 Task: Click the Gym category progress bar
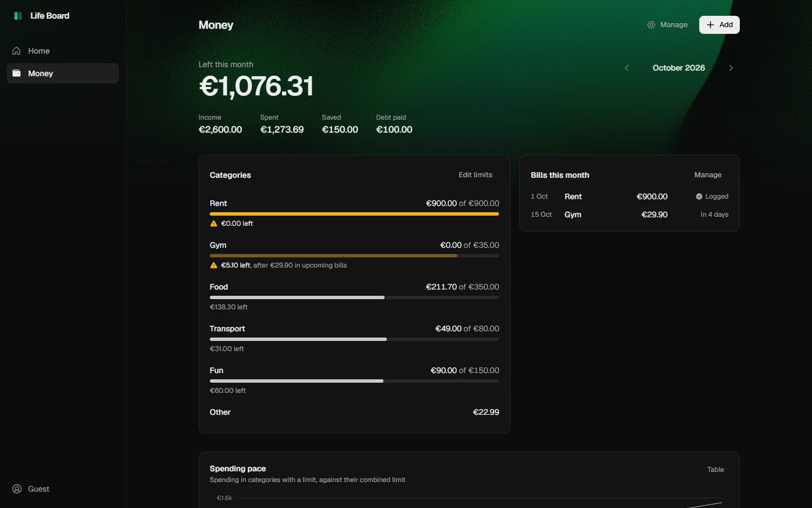click(x=354, y=256)
